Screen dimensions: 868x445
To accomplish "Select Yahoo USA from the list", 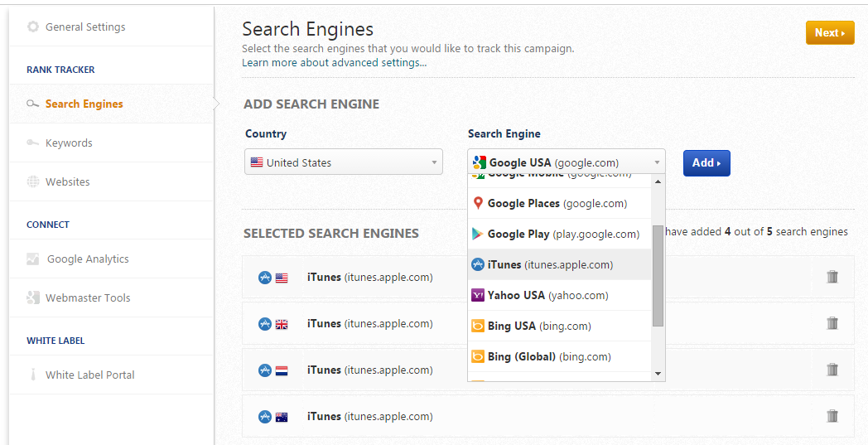I will point(547,295).
